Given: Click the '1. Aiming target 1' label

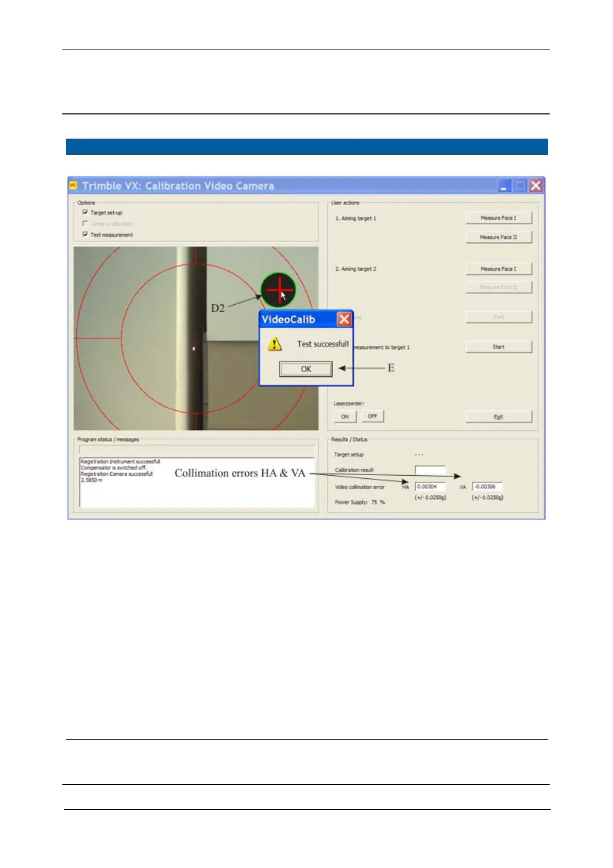Looking at the screenshot, I should [x=356, y=219].
